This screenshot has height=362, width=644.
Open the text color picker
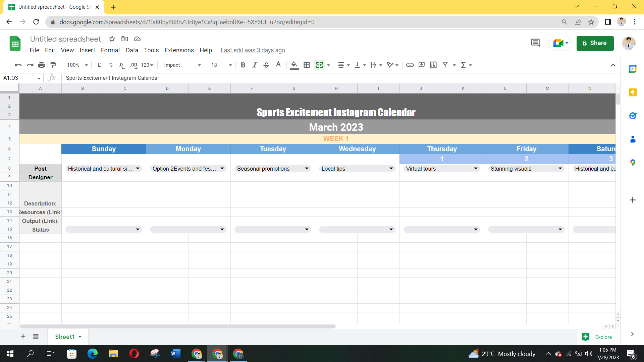click(278, 65)
